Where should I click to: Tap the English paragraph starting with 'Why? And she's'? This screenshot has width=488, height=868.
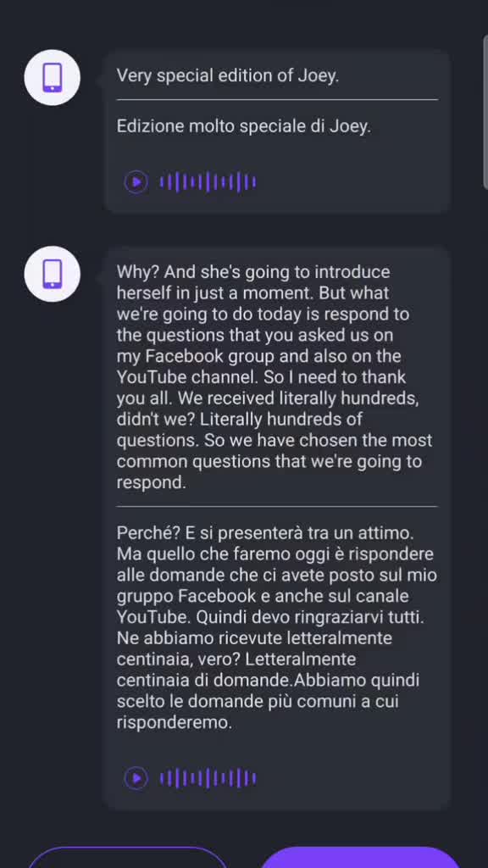click(275, 377)
